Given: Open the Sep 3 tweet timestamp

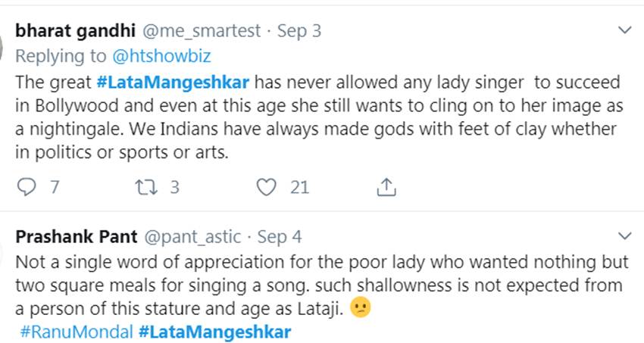Looking at the screenshot, I should coord(299,31).
